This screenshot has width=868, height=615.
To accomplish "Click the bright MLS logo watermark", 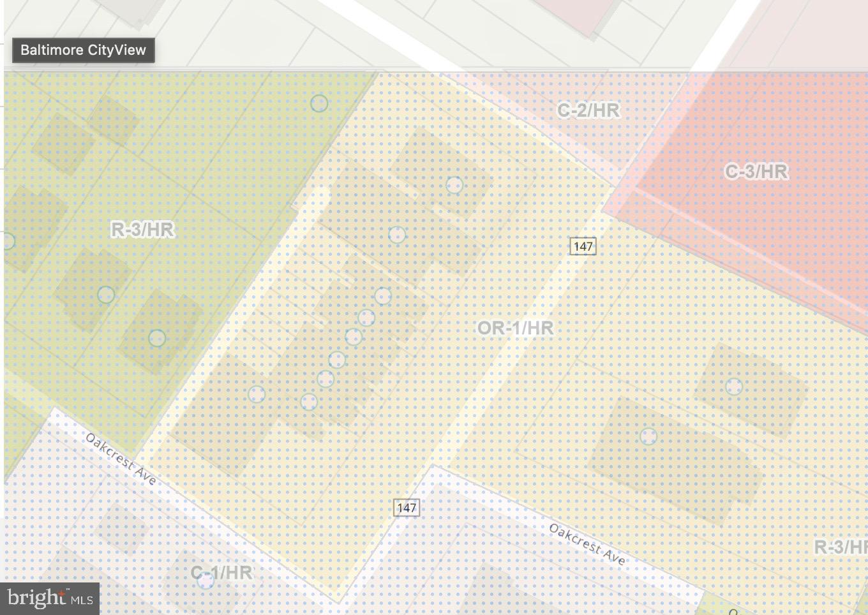I will coord(50,598).
